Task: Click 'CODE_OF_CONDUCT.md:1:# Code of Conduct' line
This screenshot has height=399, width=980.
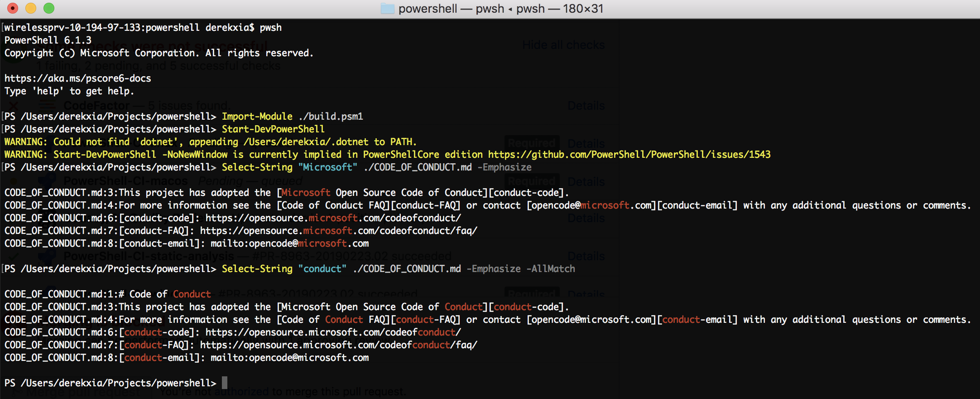Action: pos(108,294)
